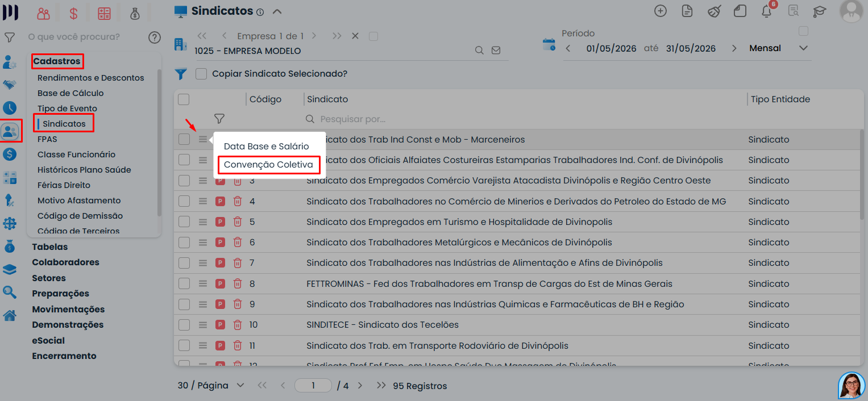Open the people module icon in top bar
This screenshot has width=868, height=401.
tap(43, 12)
